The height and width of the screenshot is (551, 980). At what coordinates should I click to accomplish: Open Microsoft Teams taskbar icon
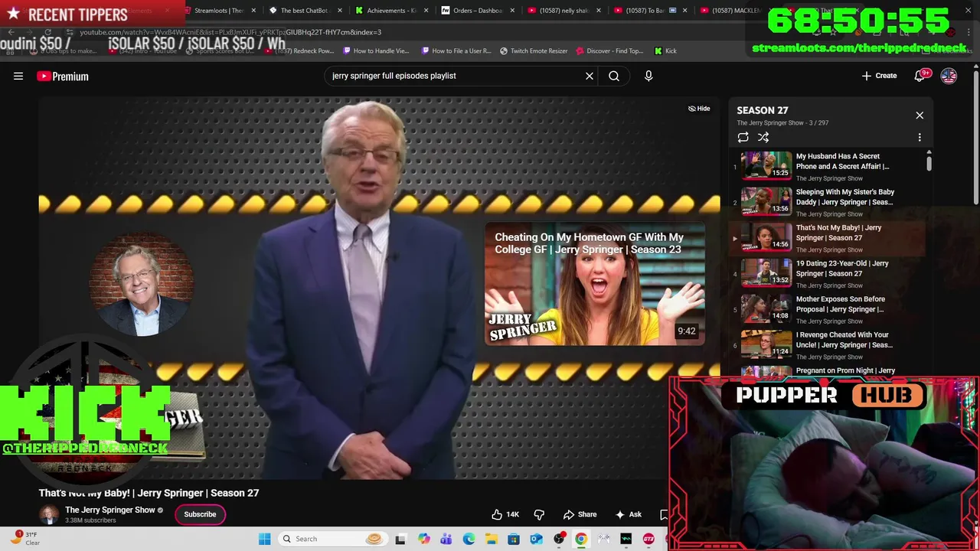[446, 539]
